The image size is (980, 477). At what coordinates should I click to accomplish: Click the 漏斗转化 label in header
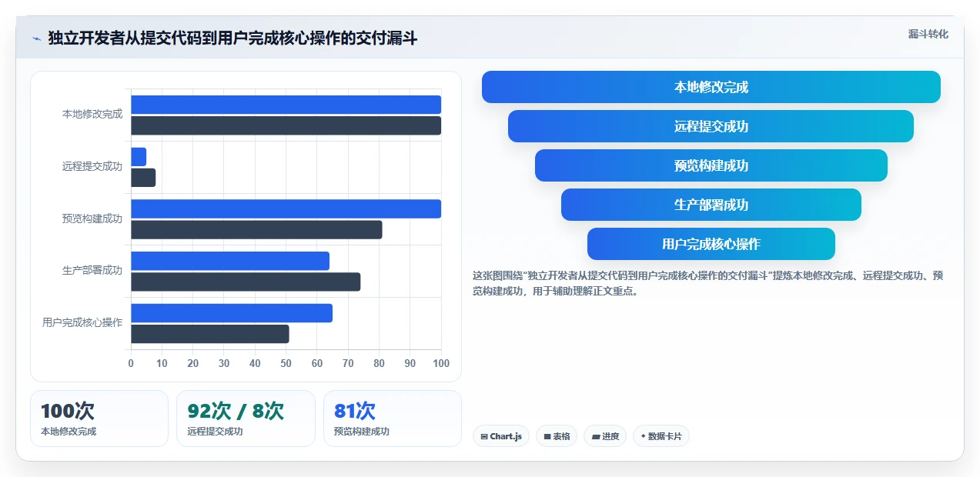pos(928,35)
